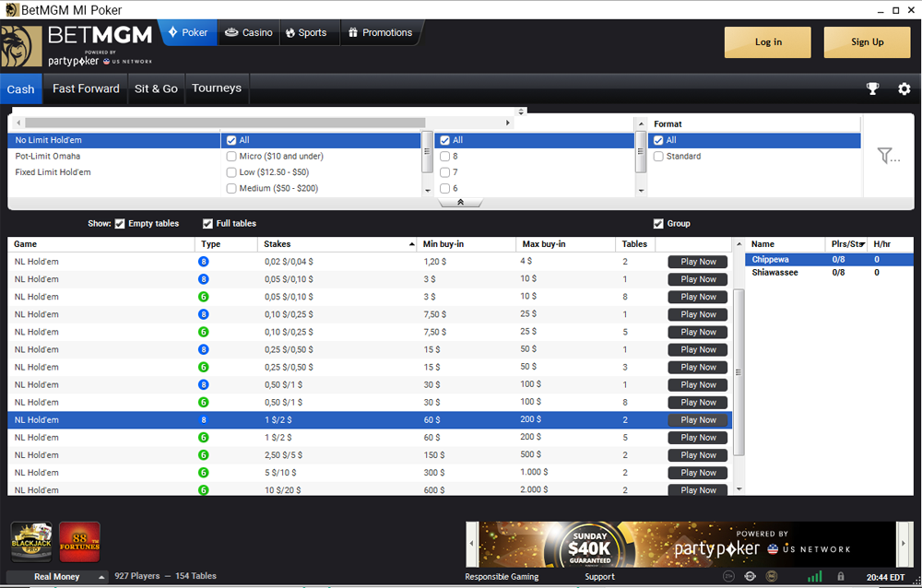Click Play Now for the 5 $/10 $ game
The width and height of the screenshot is (922, 588).
[x=698, y=473]
